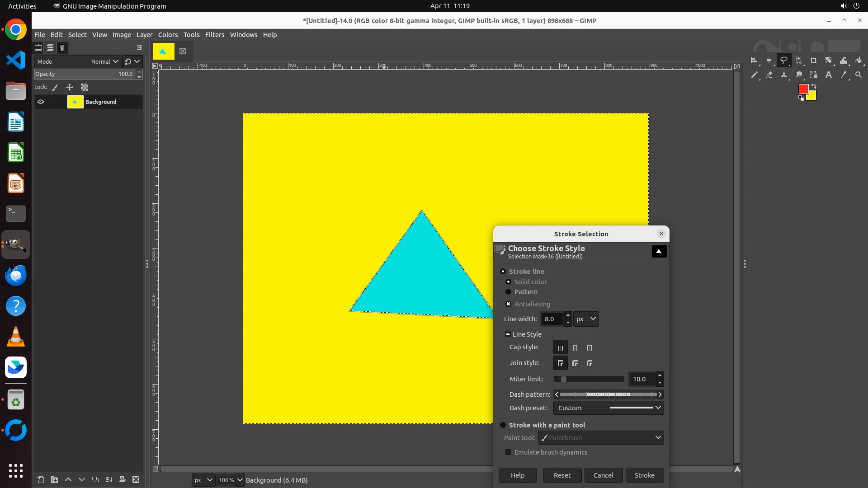Choose the Pattern radio option
Screen dimensions: 868x488
click(508, 292)
